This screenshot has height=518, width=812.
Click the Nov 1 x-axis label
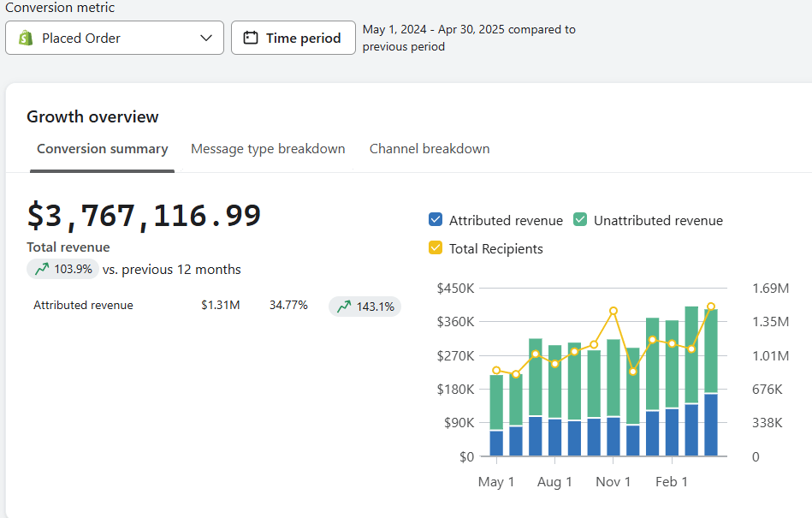pos(613,482)
